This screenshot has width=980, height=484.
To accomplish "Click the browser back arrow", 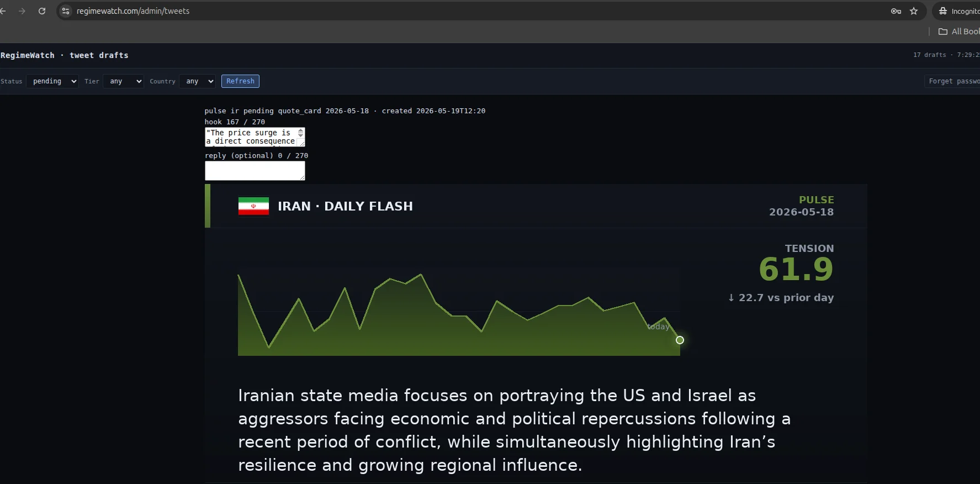I will click(3, 11).
